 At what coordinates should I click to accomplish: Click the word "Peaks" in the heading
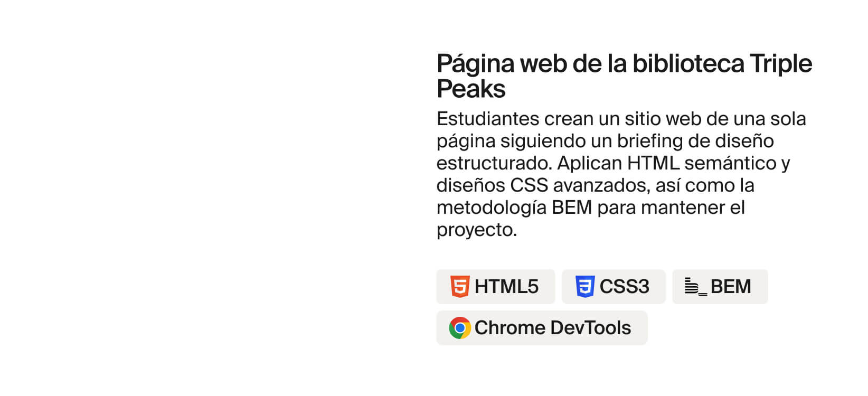[471, 89]
